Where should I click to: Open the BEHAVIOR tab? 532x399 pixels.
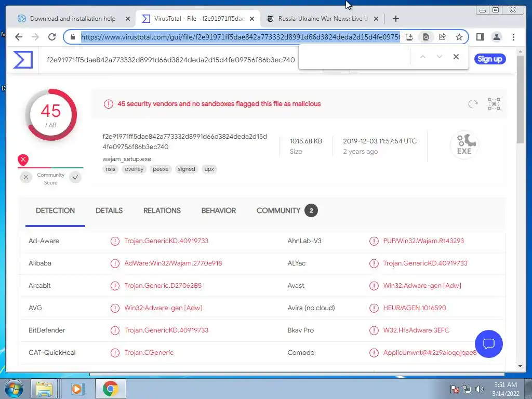[x=219, y=210]
